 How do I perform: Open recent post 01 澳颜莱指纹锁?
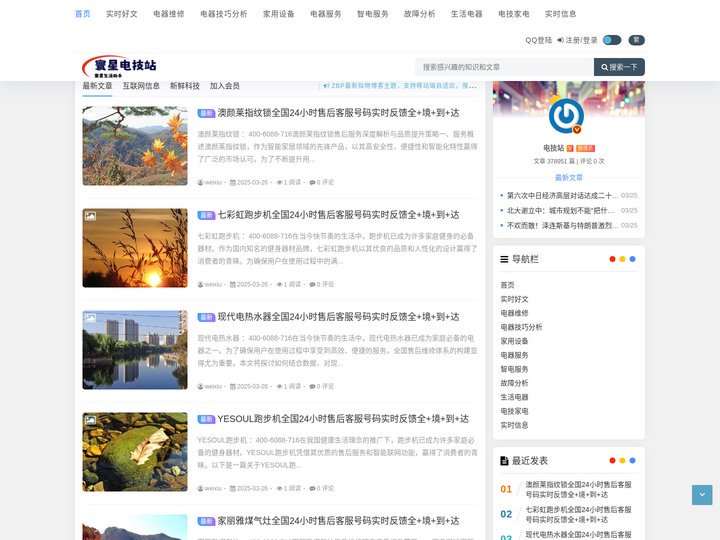pos(579,489)
